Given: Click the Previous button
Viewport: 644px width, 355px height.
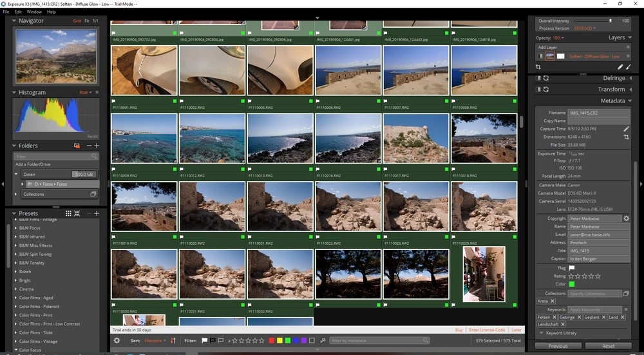Looking at the screenshot, I should pyautogui.click(x=558, y=346).
